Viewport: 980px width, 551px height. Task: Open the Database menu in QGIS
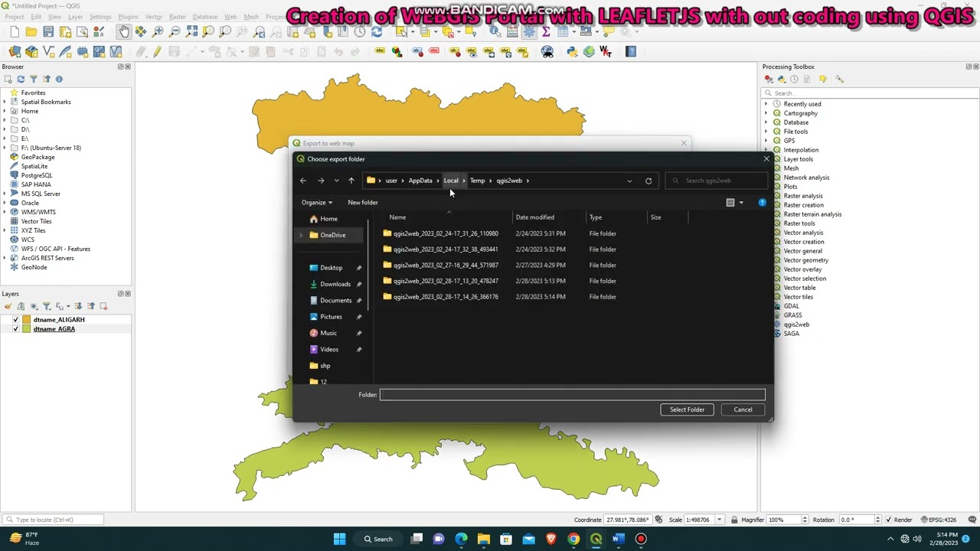(205, 17)
